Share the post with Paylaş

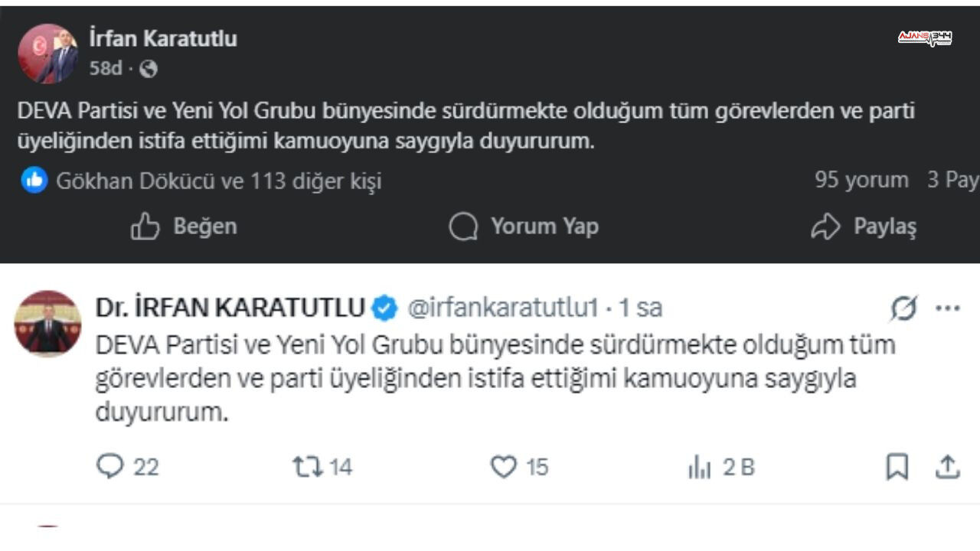click(864, 227)
